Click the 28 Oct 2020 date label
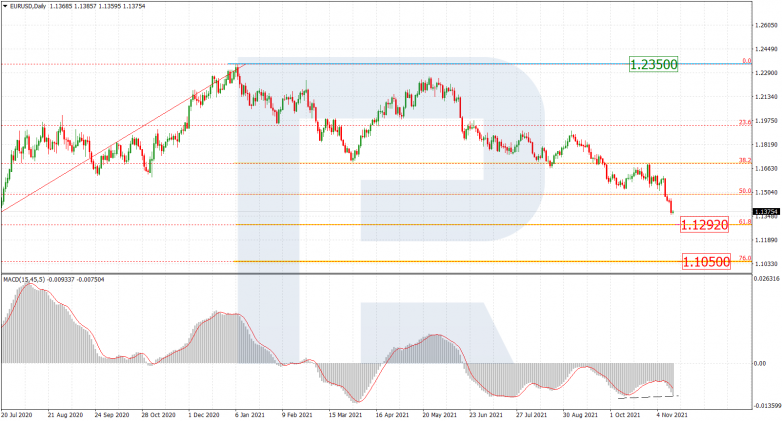This screenshot has height=421, width=782. point(158,415)
